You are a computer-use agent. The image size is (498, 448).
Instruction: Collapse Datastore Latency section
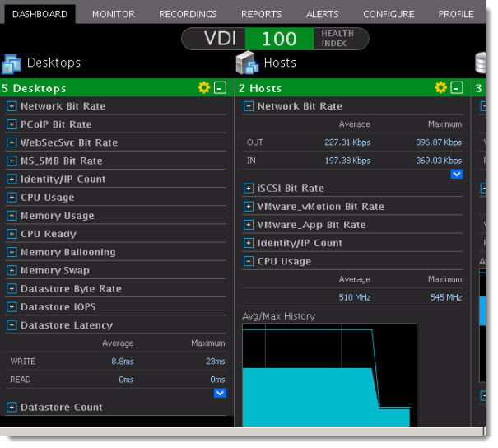pyautogui.click(x=12, y=325)
